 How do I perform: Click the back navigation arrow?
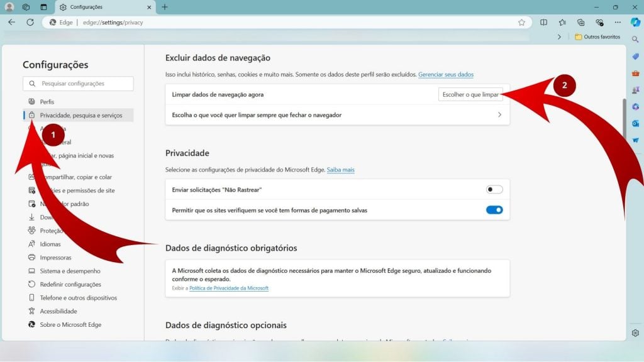pyautogui.click(x=11, y=22)
